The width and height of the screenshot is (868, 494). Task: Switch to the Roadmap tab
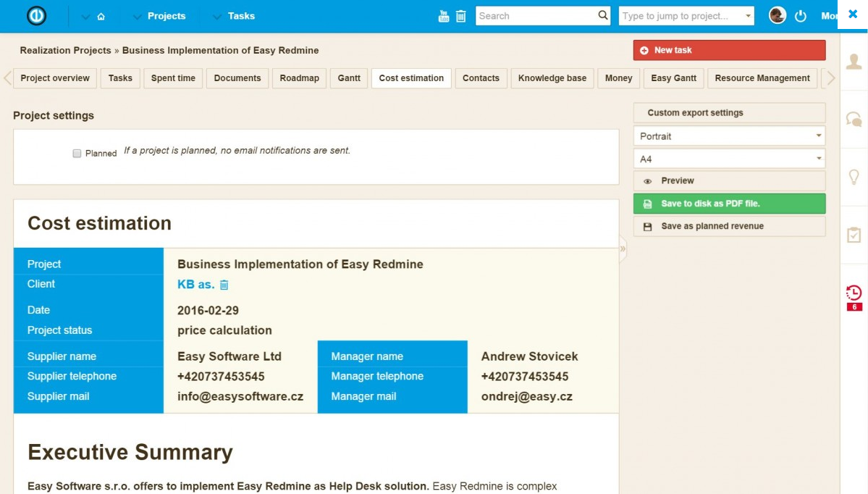[x=300, y=78]
